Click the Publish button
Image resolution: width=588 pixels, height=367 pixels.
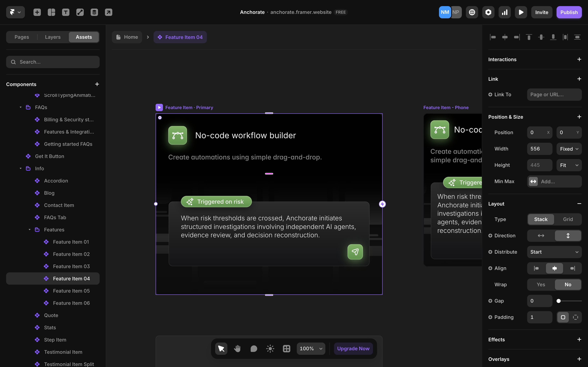[569, 12]
